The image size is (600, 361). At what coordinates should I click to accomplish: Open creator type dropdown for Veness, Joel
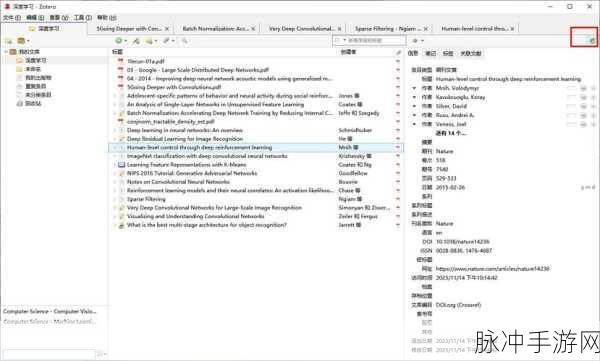414,124
